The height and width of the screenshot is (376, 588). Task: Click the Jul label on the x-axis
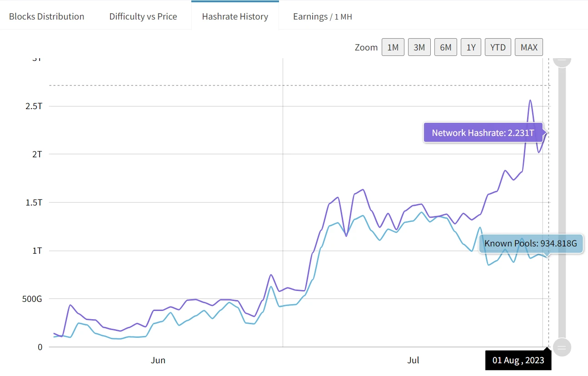click(x=413, y=361)
